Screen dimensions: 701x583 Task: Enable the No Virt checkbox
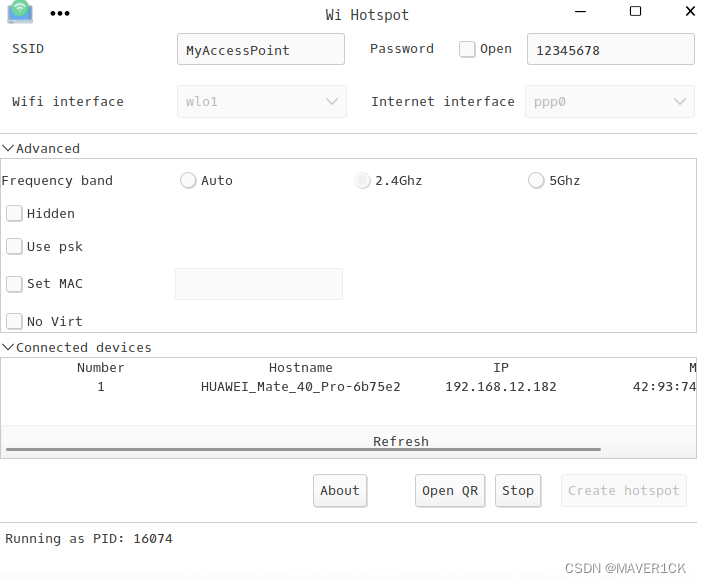[14, 321]
